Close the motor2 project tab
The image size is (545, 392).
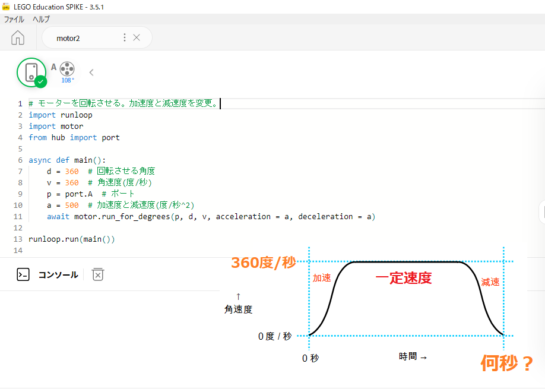coord(137,37)
